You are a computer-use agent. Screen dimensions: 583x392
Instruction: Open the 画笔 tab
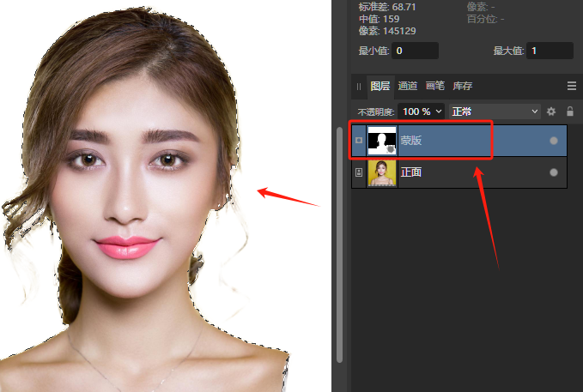click(435, 86)
